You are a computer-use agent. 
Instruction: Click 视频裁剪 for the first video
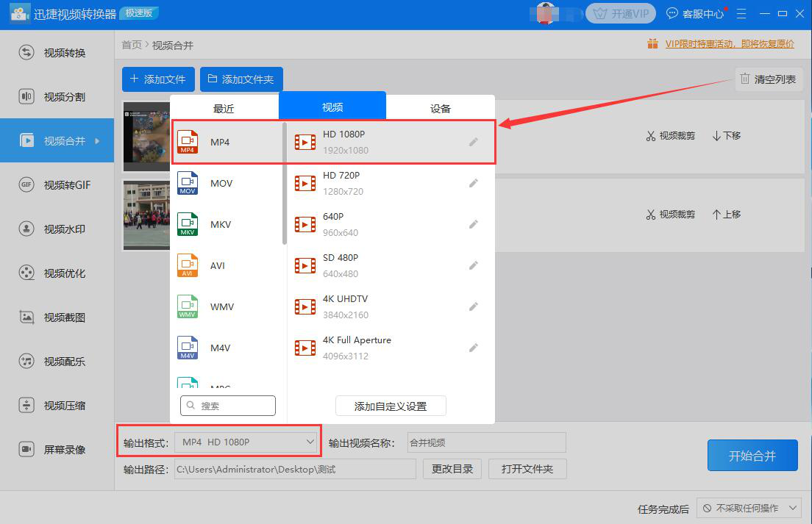pos(671,135)
